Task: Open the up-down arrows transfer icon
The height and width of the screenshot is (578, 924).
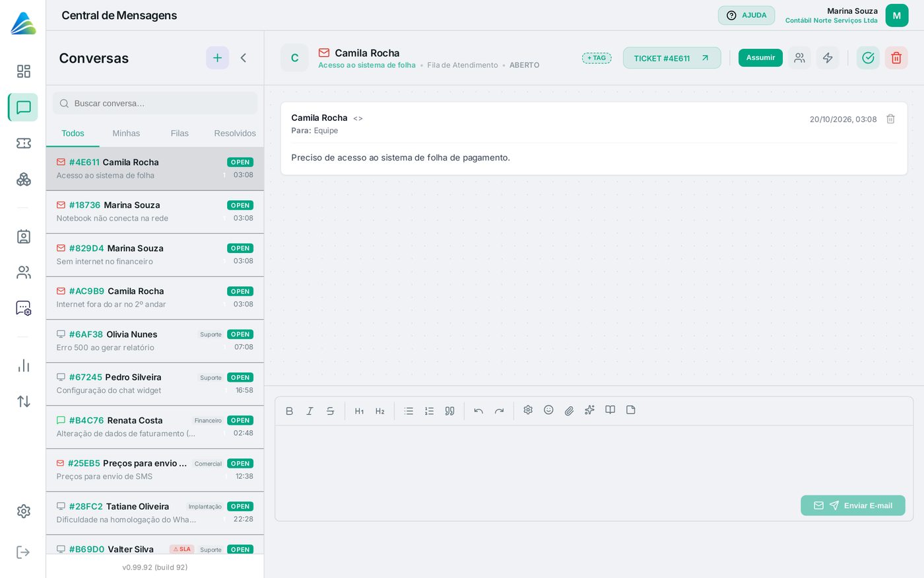Action: point(24,402)
